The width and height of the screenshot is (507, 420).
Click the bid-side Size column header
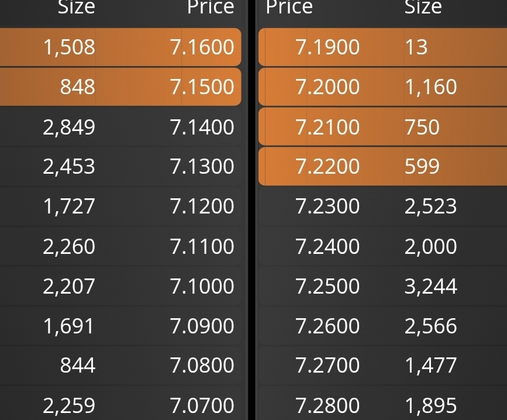[x=76, y=8]
